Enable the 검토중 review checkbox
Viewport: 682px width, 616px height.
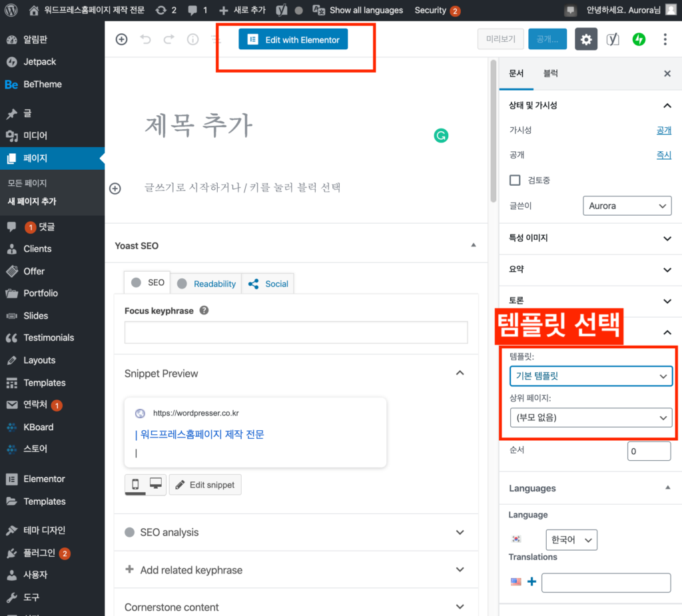click(514, 180)
